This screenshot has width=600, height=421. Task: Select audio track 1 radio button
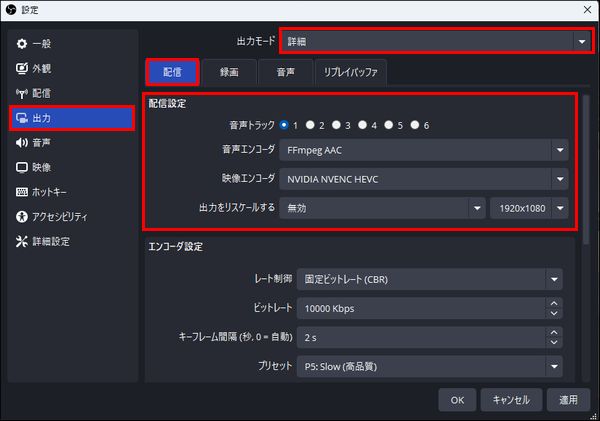coord(284,125)
